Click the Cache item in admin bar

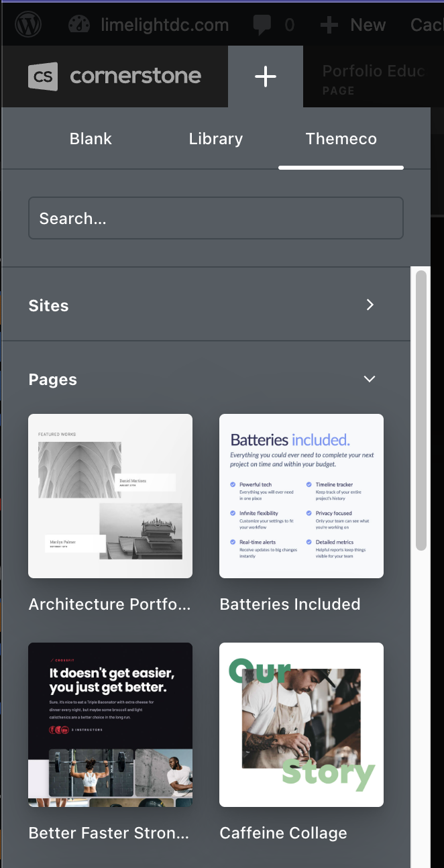(x=426, y=25)
